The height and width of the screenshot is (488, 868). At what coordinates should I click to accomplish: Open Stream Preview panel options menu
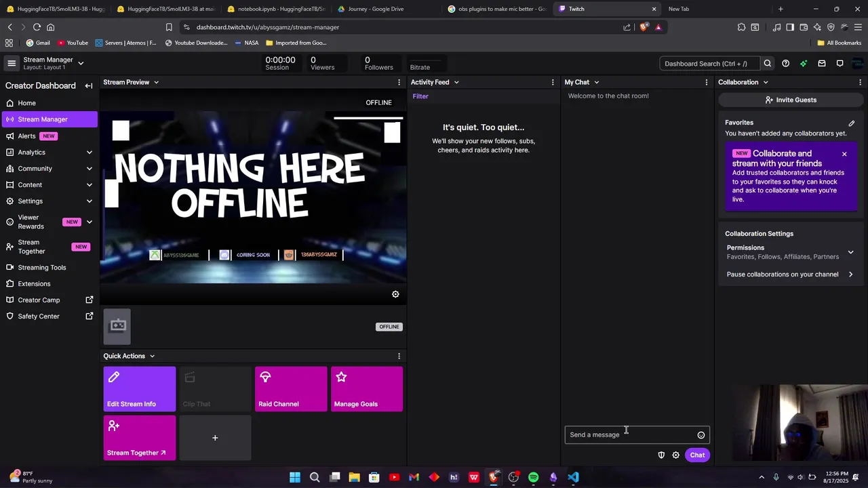coord(399,82)
